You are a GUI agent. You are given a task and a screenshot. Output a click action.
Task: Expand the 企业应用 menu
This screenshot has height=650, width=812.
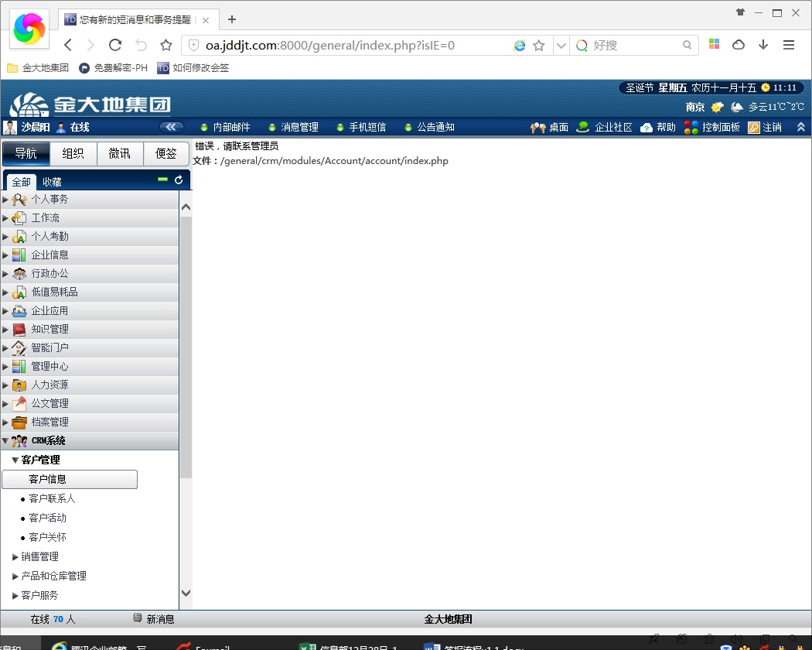pos(90,311)
